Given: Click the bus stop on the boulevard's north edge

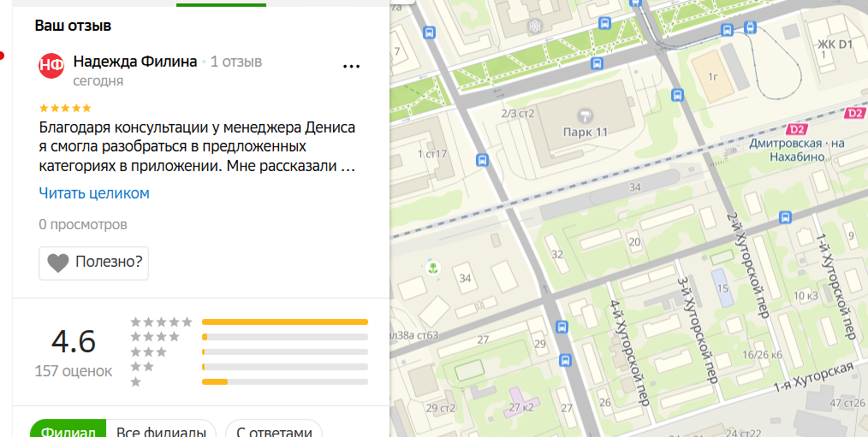Looking at the screenshot, I should pos(604,23).
